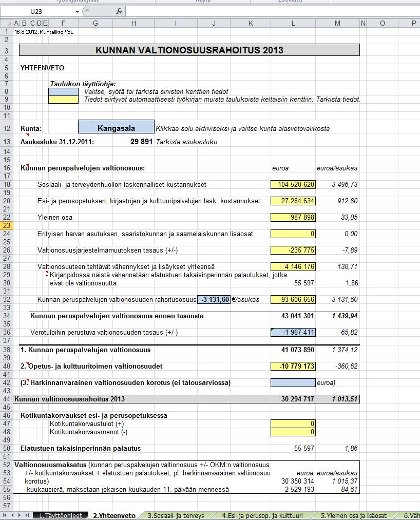Click yellow cell showing -10 779 173
420x520 pixels.
[293, 366]
